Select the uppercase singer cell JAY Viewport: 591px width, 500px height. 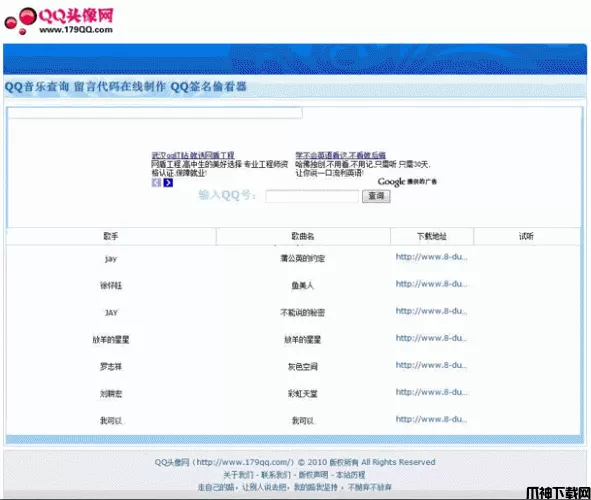click(111, 313)
